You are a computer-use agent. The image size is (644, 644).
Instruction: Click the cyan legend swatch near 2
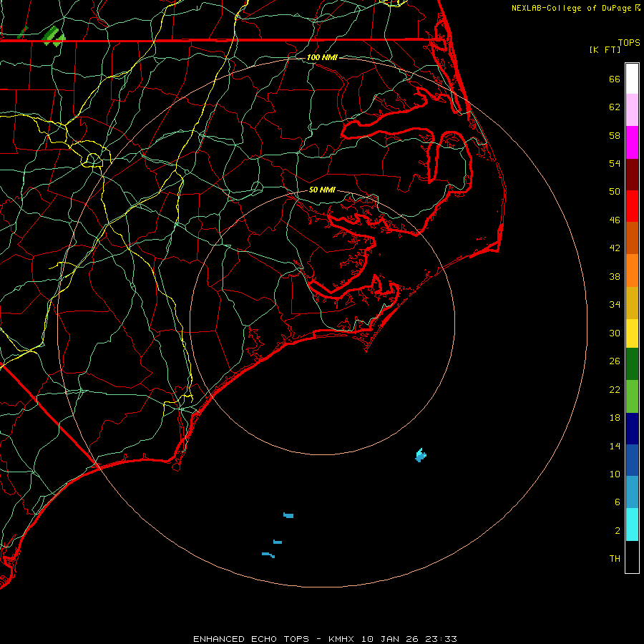(x=632, y=525)
